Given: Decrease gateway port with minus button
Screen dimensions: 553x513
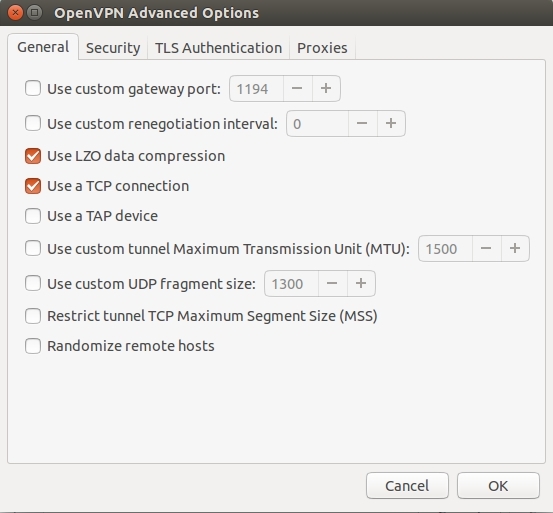Looking at the screenshot, I should click(297, 88).
